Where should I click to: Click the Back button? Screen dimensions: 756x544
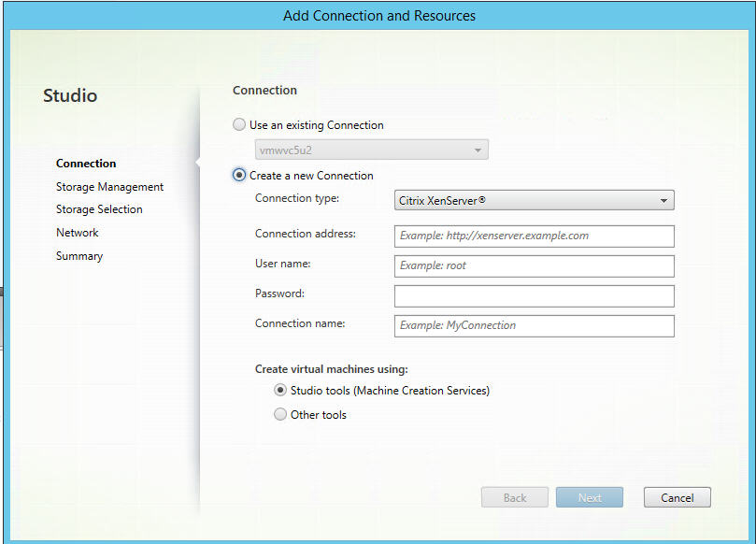pyautogui.click(x=514, y=497)
